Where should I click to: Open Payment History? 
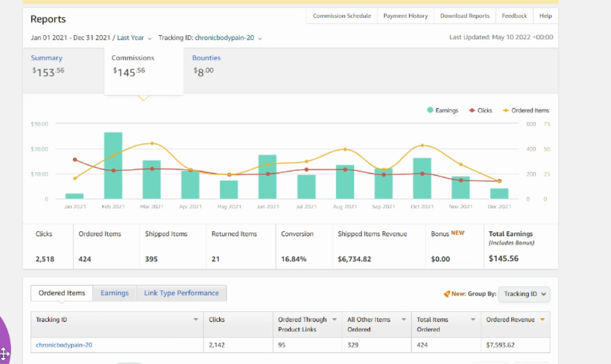[x=405, y=16]
